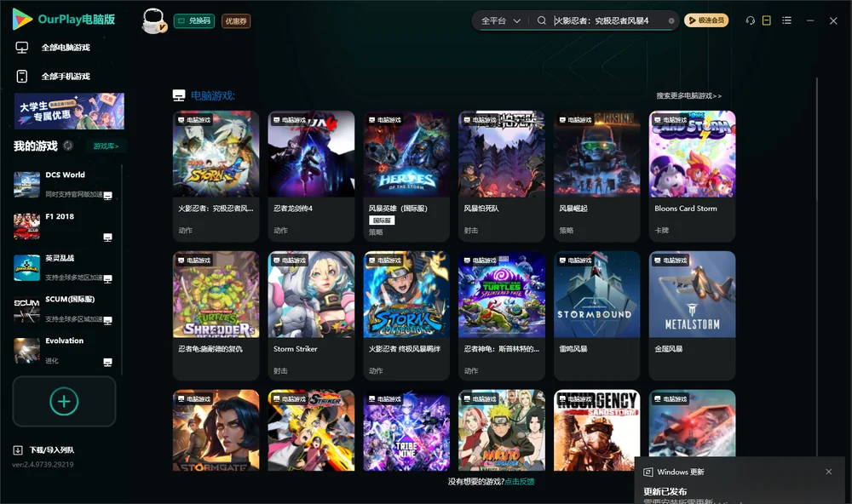Open the 大学生专属优惠 banner

(x=70, y=111)
